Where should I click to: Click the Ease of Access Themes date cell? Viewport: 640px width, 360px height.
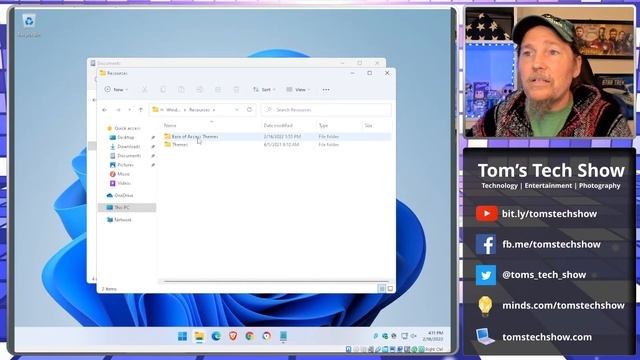[x=282, y=136]
